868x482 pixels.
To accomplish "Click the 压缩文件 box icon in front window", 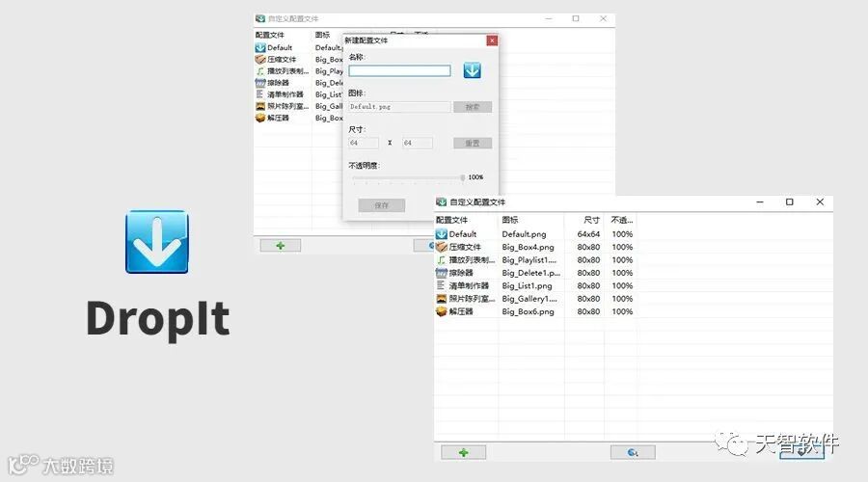I will click(441, 247).
